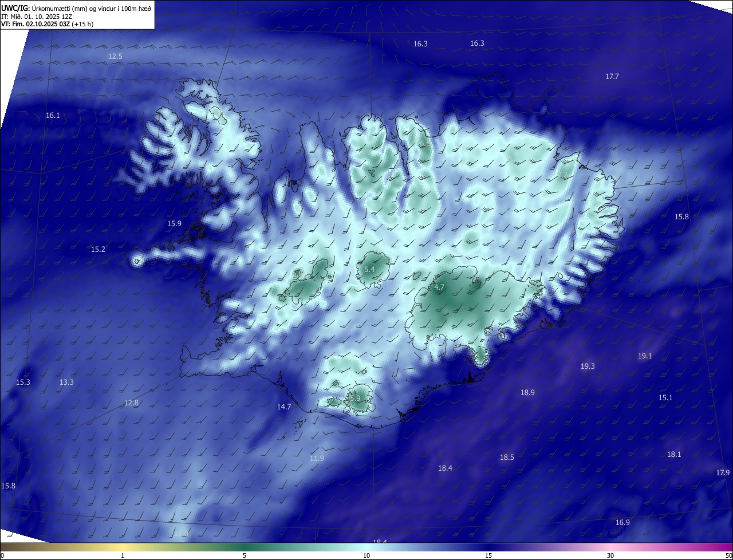Pick the 15.9 value near the west coast
This screenshot has height=560, width=733.
(174, 224)
